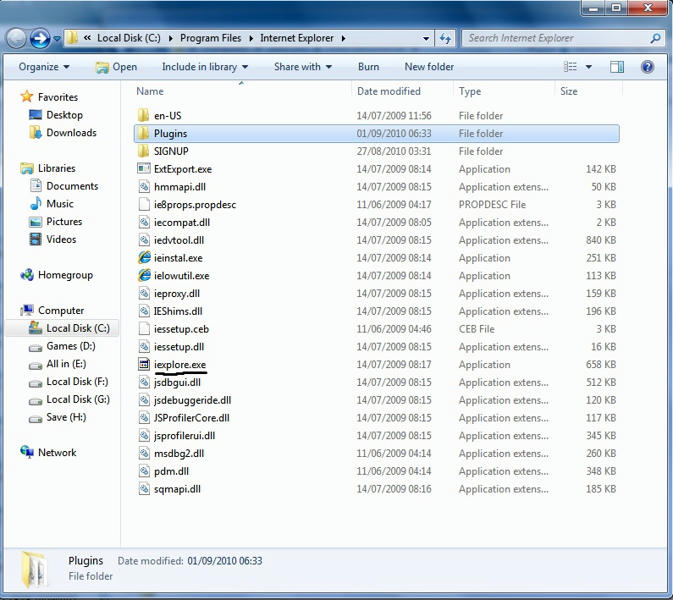Open Downloads in Favorites

click(71, 133)
